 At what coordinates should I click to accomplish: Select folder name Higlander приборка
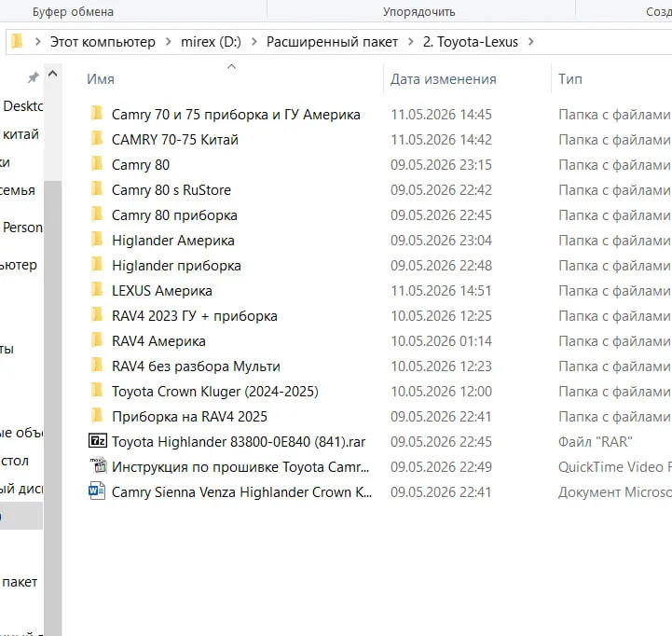[176, 266]
